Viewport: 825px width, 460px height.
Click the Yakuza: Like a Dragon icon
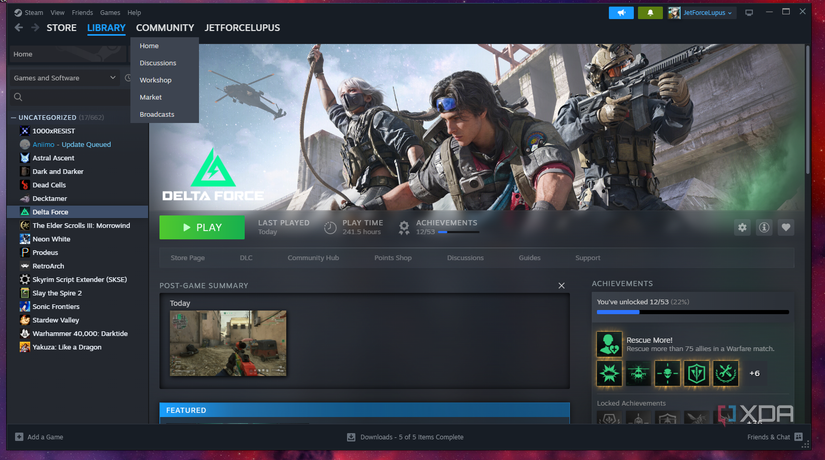pyautogui.click(x=25, y=347)
